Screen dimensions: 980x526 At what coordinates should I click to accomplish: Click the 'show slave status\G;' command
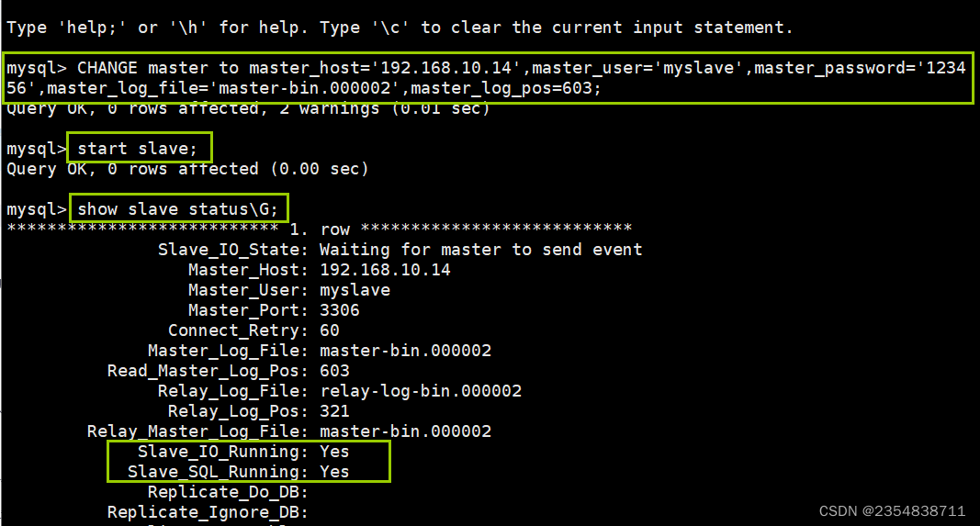pyautogui.click(x=177, y=208)
